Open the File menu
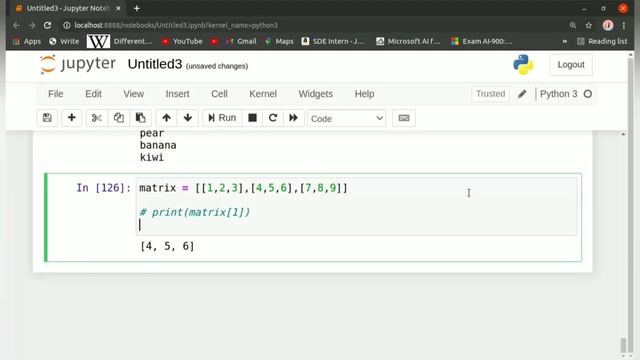The width and height of the screenshot is (640, 360). tap(56, 94)
